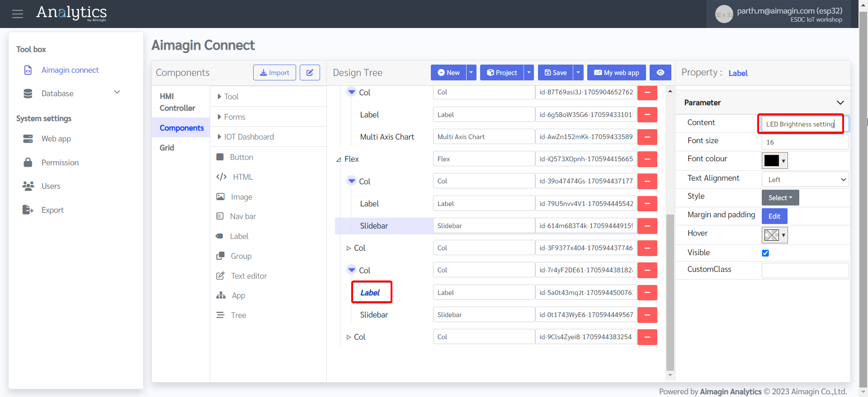Select the Nav bar component icon
868x397 pixels.
click(220, 216)
